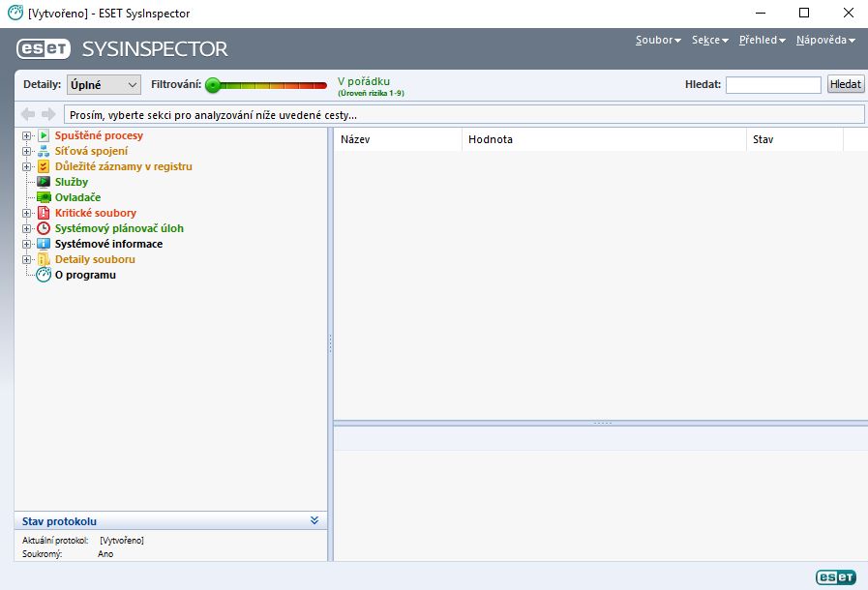Expand the Spuštěné procesy tree node

(26, 135)
